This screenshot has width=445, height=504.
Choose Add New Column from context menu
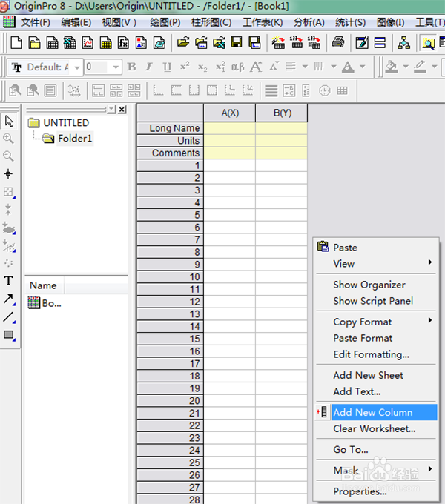point(376,412)
